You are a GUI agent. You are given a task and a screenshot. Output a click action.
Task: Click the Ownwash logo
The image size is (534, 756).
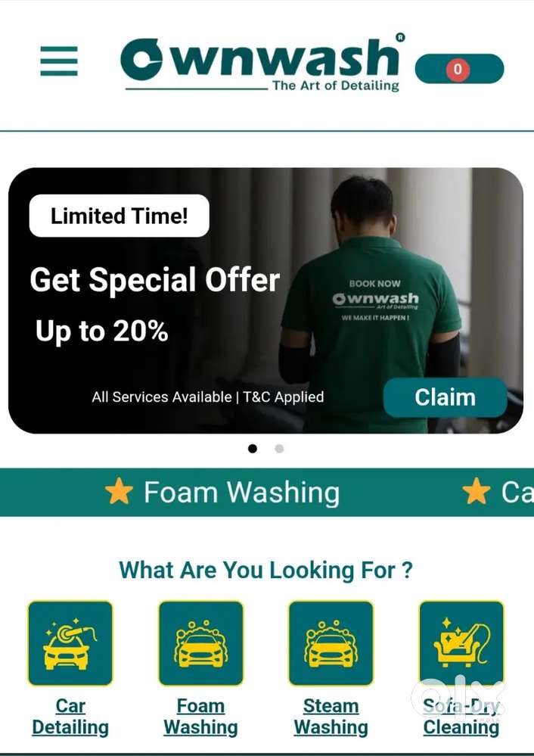[262, 63]
